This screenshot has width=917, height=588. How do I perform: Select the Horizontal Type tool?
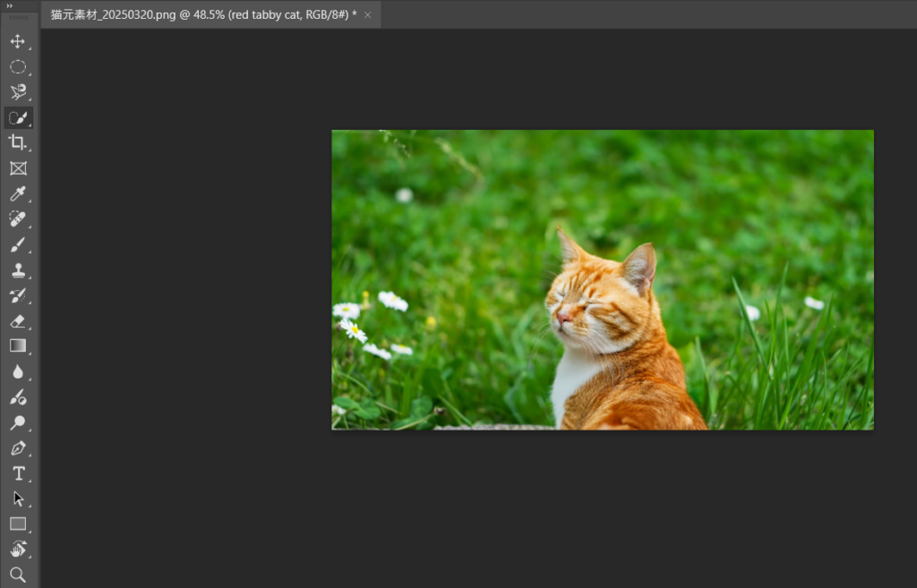click(18, 473)
